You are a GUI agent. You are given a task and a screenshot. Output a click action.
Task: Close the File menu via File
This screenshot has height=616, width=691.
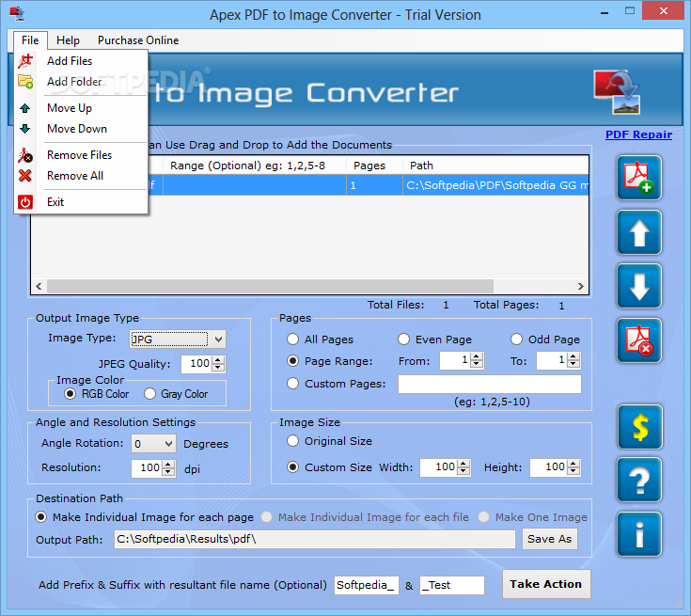click(30, 40)
